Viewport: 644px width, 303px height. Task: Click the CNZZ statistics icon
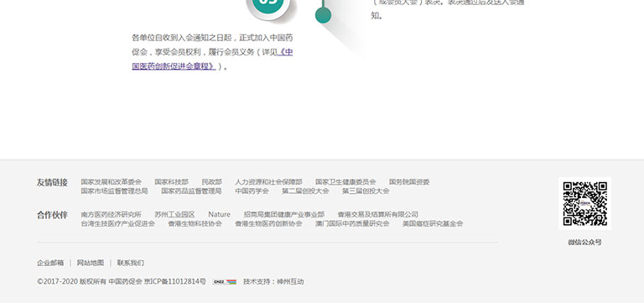tap(225, 282)
